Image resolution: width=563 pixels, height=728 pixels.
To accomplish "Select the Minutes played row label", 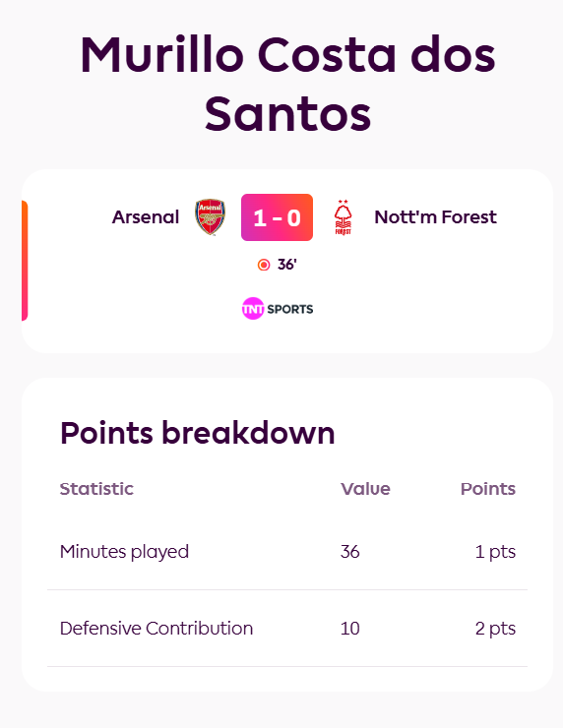I will tap(124, 552).
